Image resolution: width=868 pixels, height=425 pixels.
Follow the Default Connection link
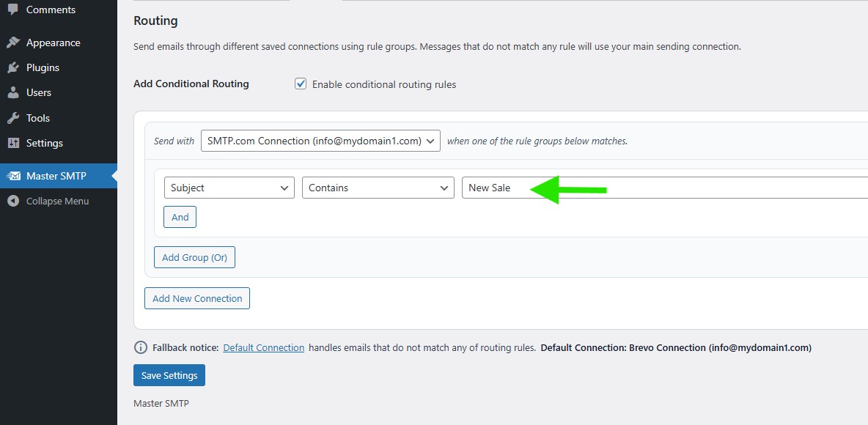tap(263, 347)
